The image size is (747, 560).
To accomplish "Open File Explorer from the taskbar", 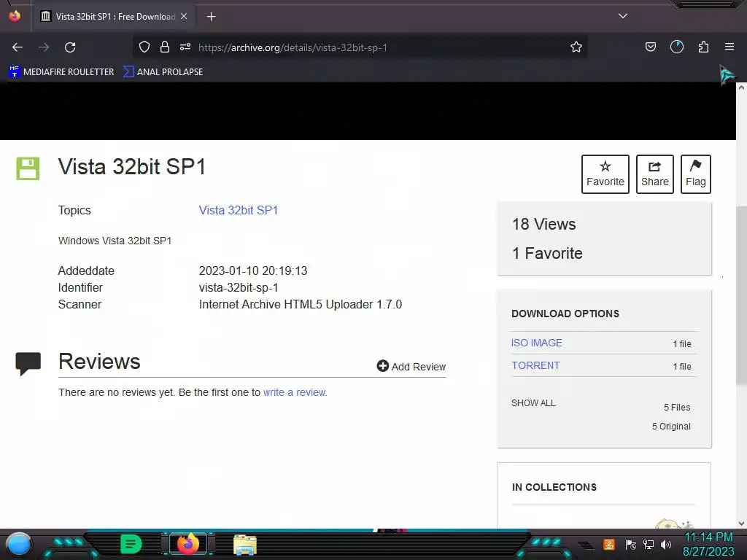I will 245,545.
